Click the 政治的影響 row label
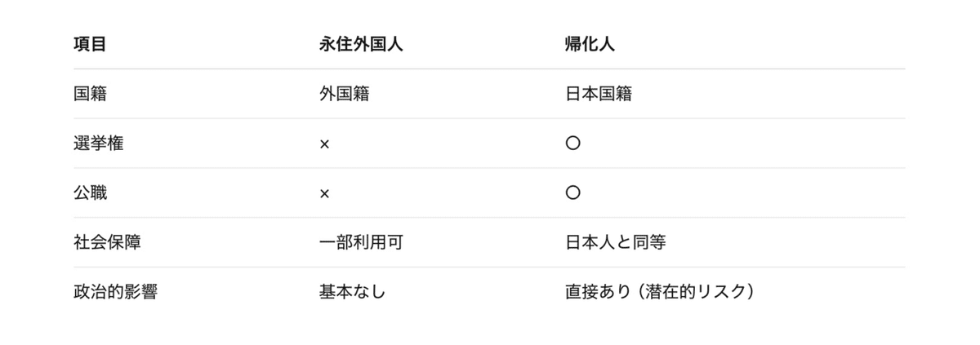Image resolution: width=980 pixels, height=345 pixels. [x=114, y=292]
